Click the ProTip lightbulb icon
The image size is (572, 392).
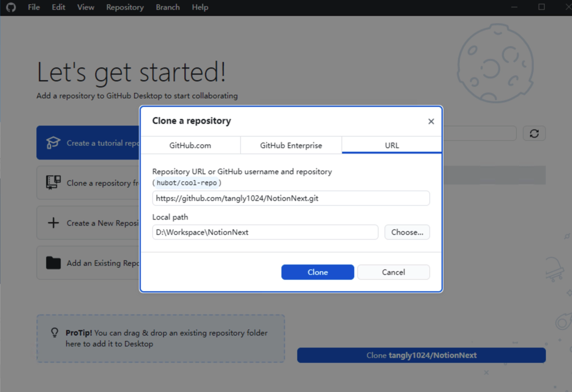point(55,333)
